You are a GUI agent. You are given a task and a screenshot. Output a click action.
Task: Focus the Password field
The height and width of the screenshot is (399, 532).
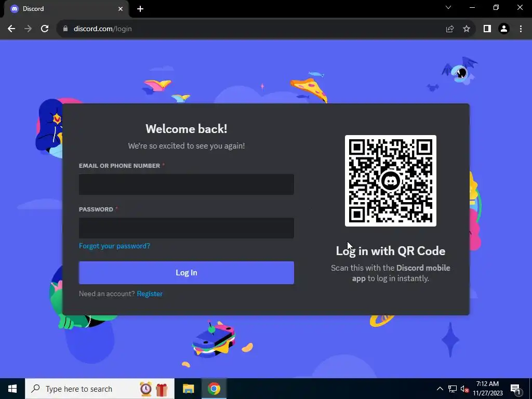[x=187, y=228]
